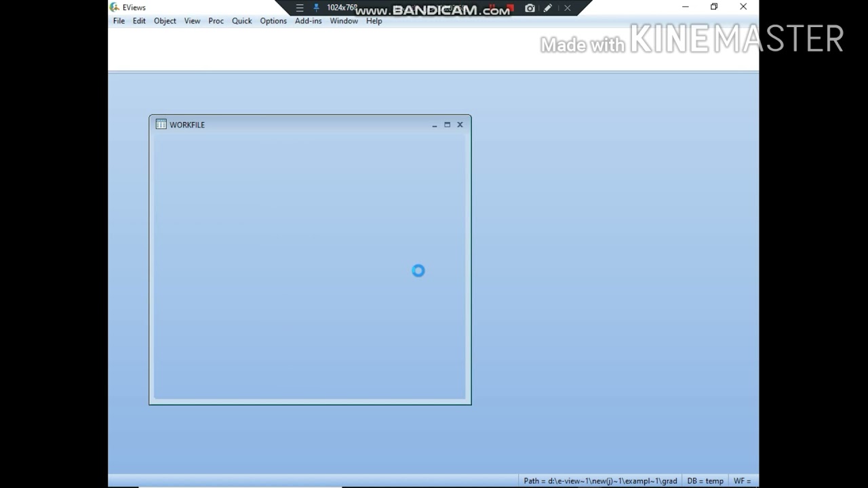Click the Bandicam camera screenshot icon
The width and height of the screenshot is (868, 488).
tap(530, 8)
